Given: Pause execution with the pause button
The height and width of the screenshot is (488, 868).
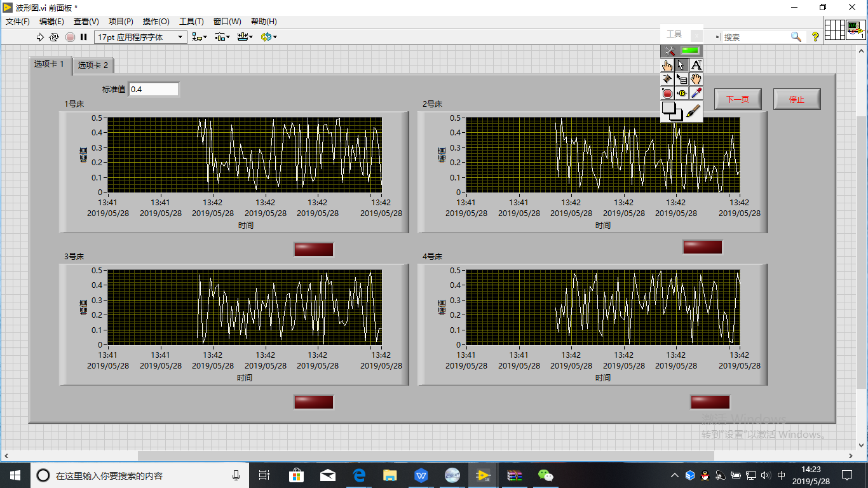Looking at the screenshot, I should pos(83,37).
